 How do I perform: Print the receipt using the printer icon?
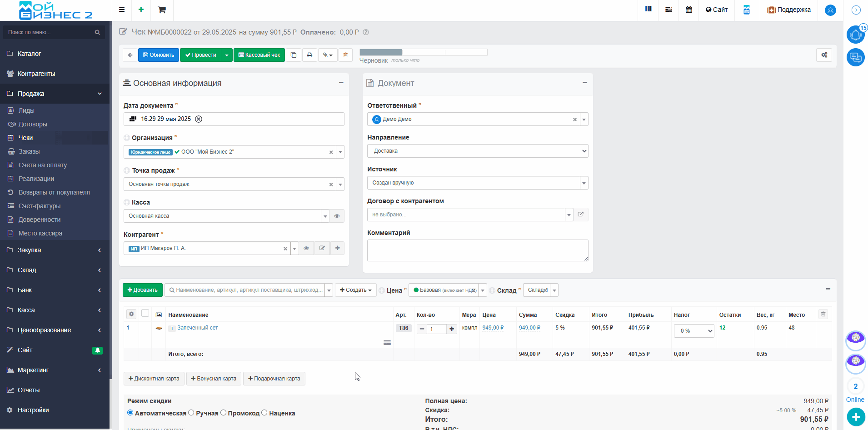point(309,55)
